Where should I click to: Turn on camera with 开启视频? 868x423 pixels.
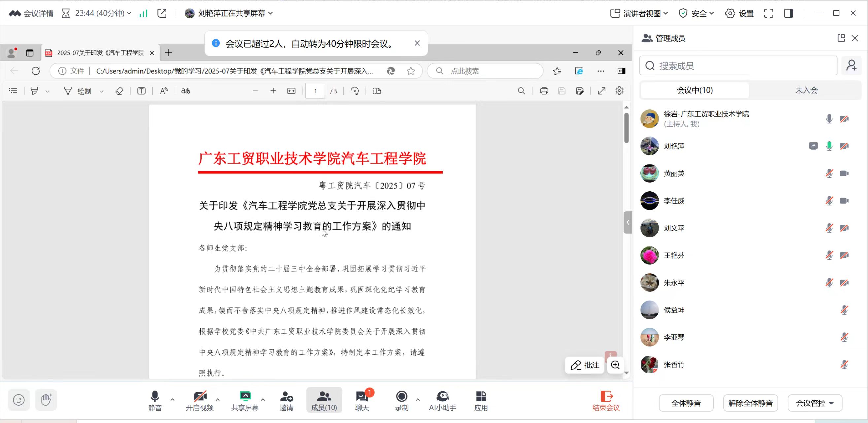[x=200, y=401]
